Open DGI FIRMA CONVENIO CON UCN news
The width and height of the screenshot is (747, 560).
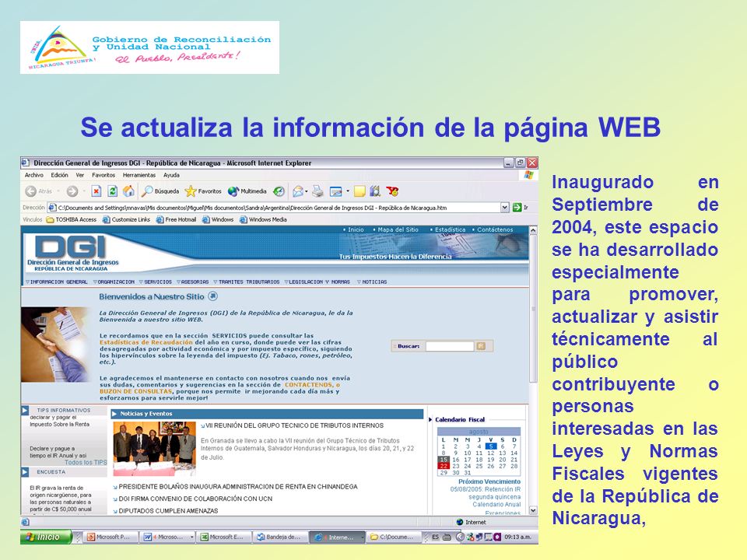[195, 499]
